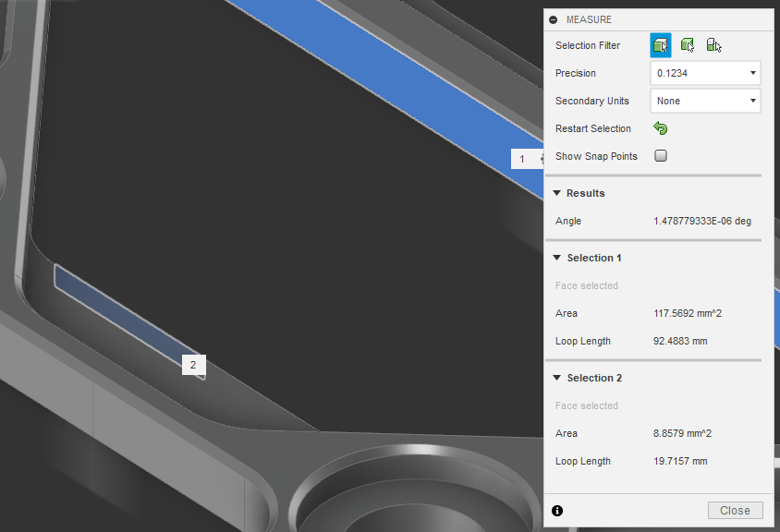Open the Precision combo box
Viewport: 780px width, 532px height.
(x=705, y=73)
